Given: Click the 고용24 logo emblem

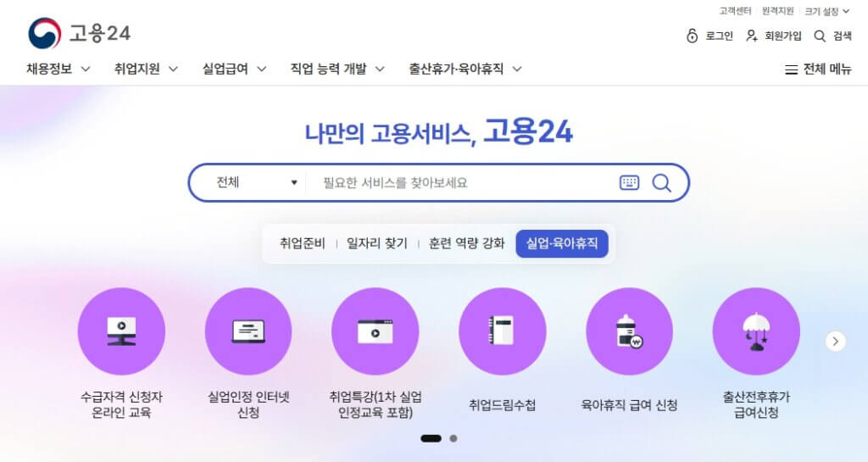Looking at the screenshot, I should tap(45, 33).
